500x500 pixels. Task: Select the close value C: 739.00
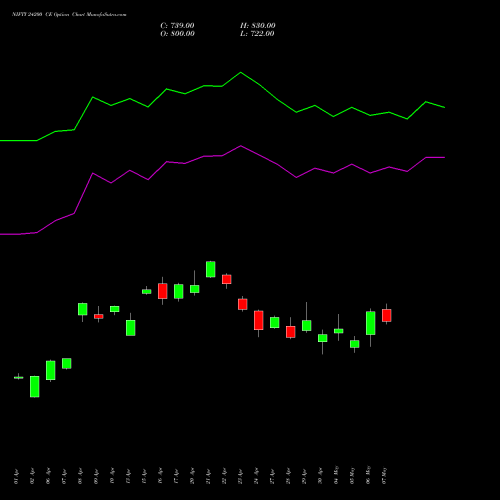(177, 26)
